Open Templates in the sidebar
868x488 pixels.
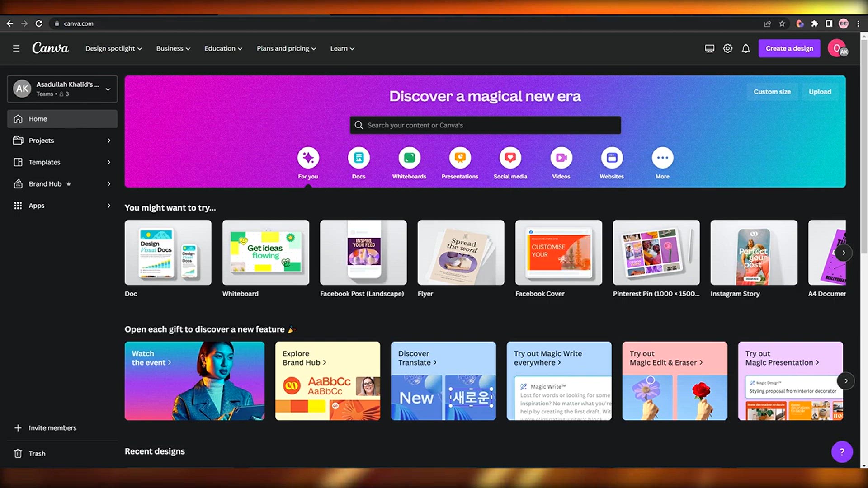click(44, 162)
